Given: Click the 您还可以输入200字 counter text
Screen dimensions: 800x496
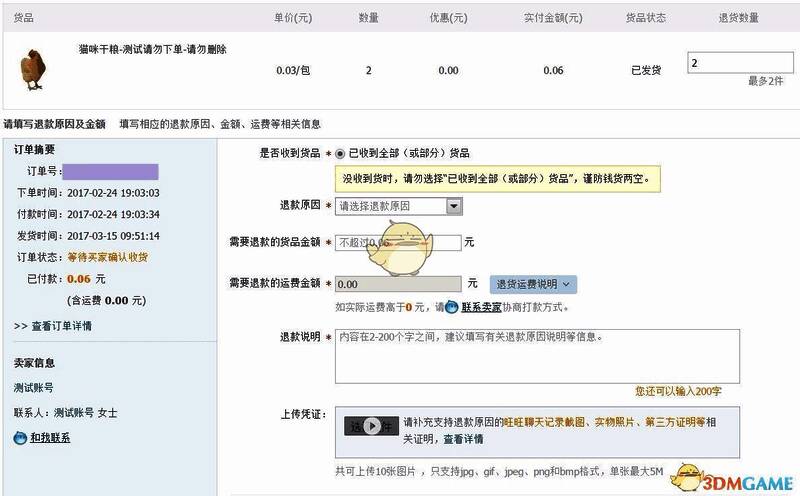Looking at the screenshot, I should coord(678,391).
